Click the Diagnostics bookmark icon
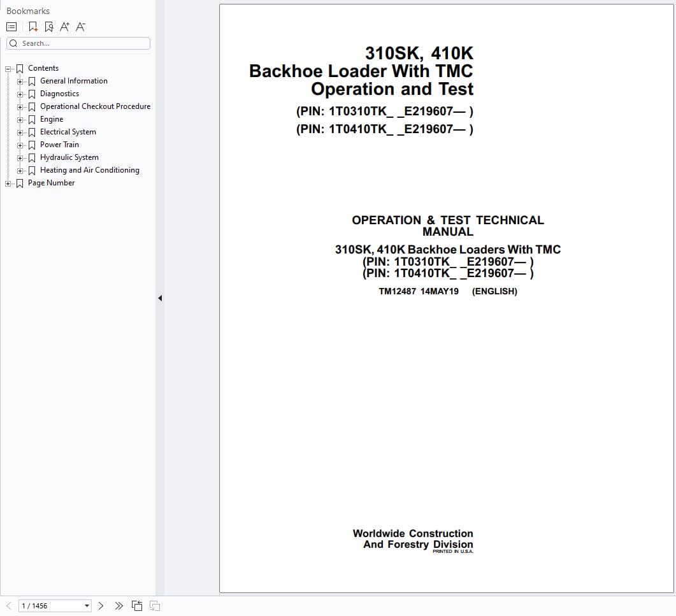 [x=32, y=94]
